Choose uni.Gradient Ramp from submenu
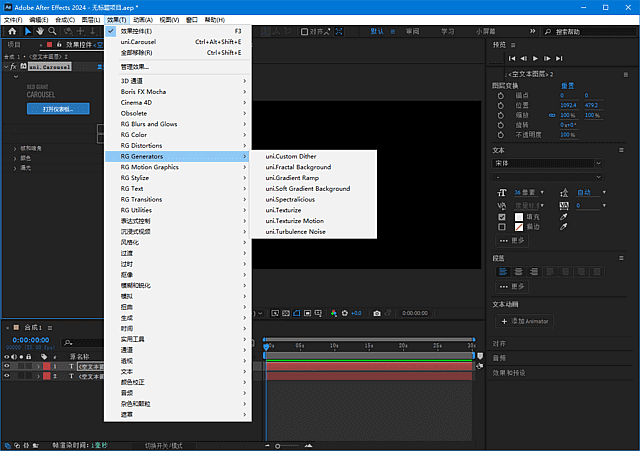The height and width of the screenshot is (451, 640). [x=292, y=177]
